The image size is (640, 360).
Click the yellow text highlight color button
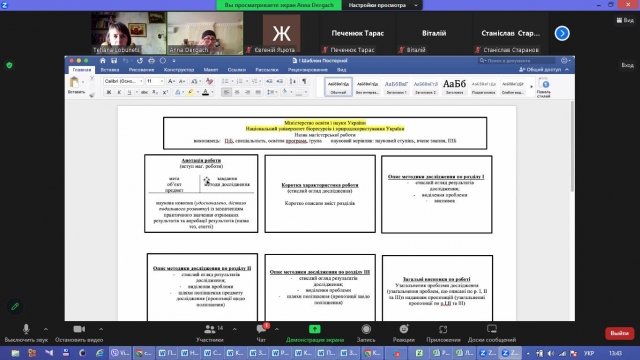tap(190, 93)
